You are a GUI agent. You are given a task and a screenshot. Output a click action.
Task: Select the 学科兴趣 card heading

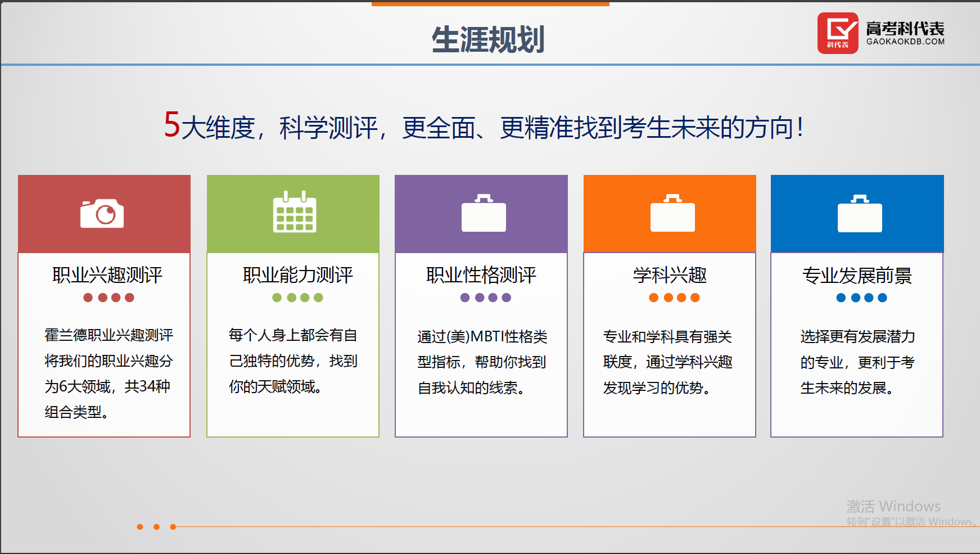[670, 275]
